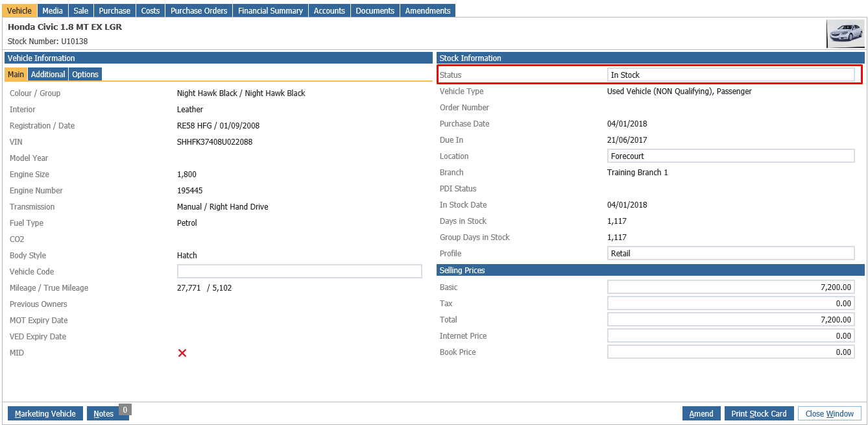Select the Main sub-tab

[16, 75]
